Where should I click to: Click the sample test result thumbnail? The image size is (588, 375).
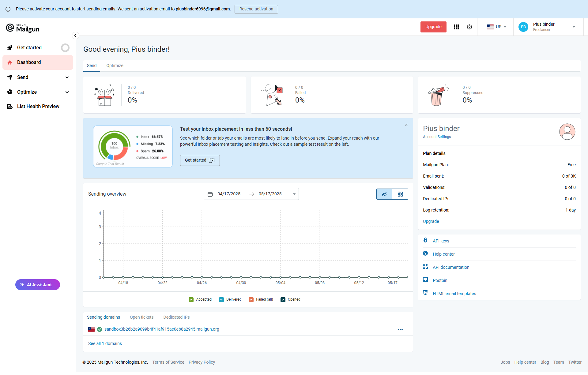tap(133, 147)
